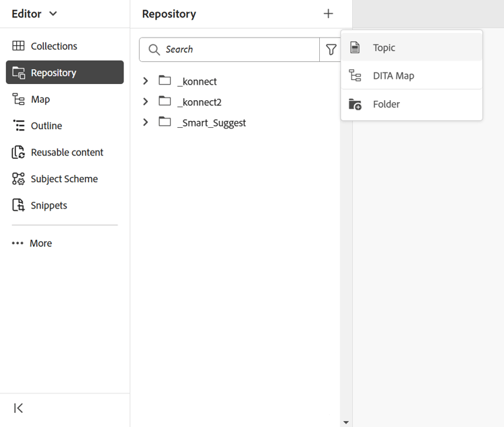This screenshot has height=427, width=504.
Task: Click the Search input field
Action: (x=230, y=50)
